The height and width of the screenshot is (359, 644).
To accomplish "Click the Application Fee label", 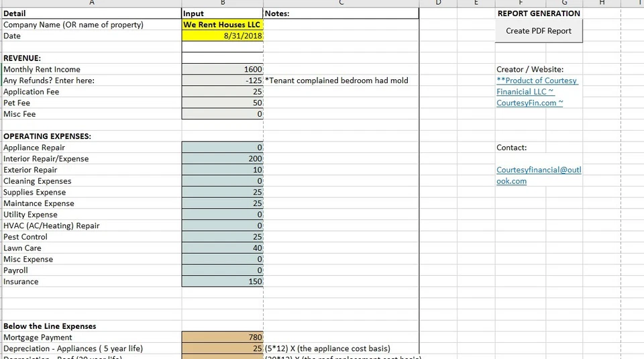I will coord(32,92).
